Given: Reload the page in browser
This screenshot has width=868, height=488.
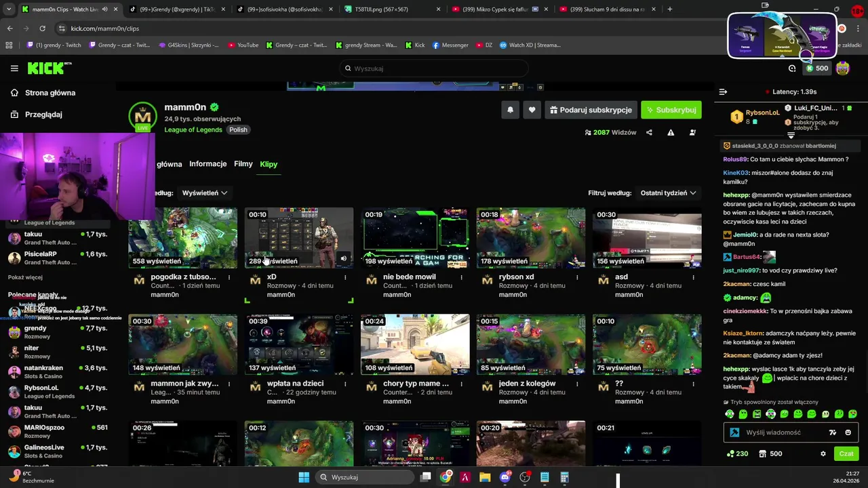Looking at the screenshot, I should 42,28.
